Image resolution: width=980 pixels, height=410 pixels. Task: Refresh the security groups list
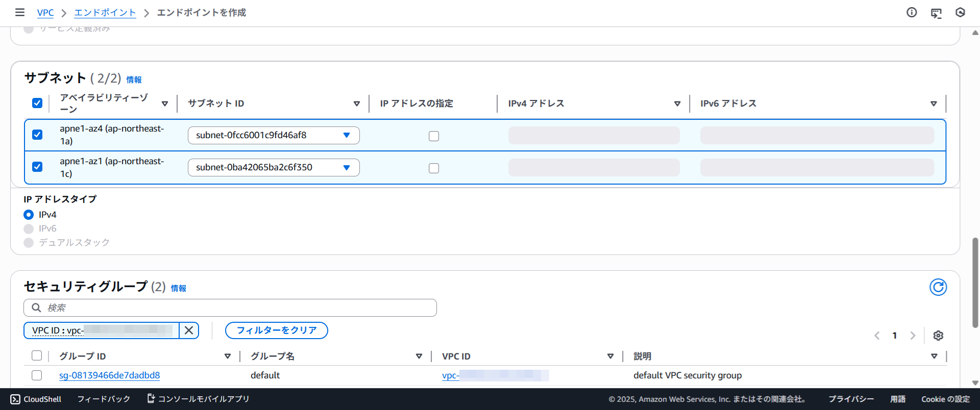tap(938, 287)
